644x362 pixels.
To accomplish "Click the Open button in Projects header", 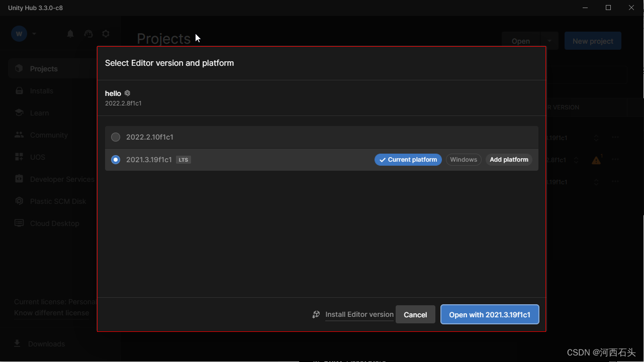I will (x=521, y=41).
